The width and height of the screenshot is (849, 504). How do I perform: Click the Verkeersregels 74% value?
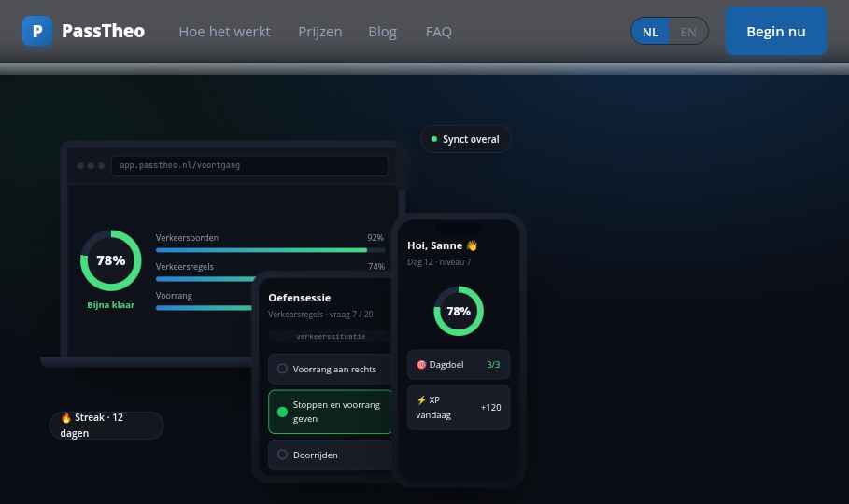(375, 266)
